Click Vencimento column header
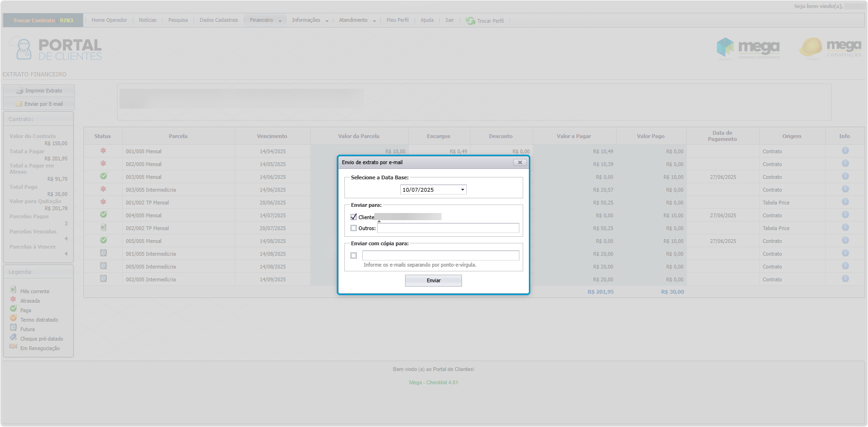868x427 pixels. 272,136
